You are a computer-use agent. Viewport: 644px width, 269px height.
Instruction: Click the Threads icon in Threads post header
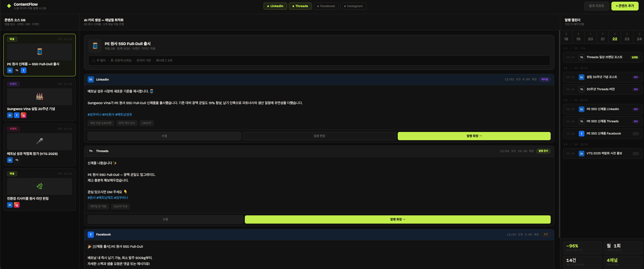[91, 151]
